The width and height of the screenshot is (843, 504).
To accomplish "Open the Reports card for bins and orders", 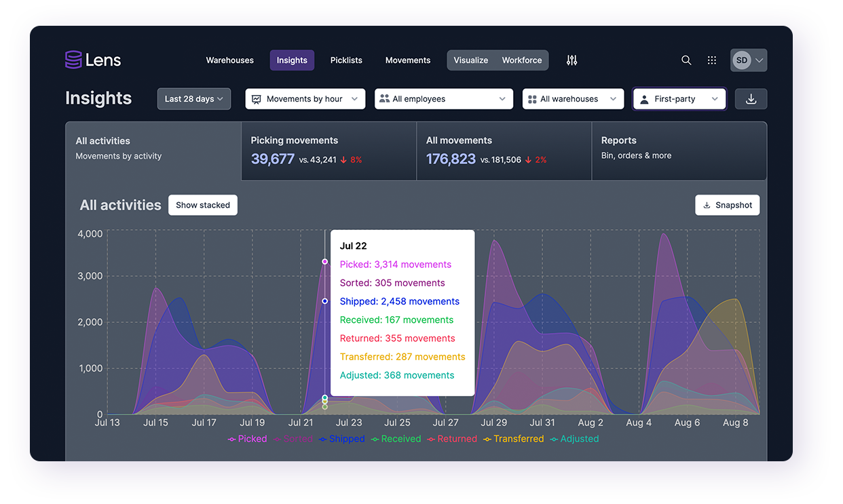I will 679,151.
